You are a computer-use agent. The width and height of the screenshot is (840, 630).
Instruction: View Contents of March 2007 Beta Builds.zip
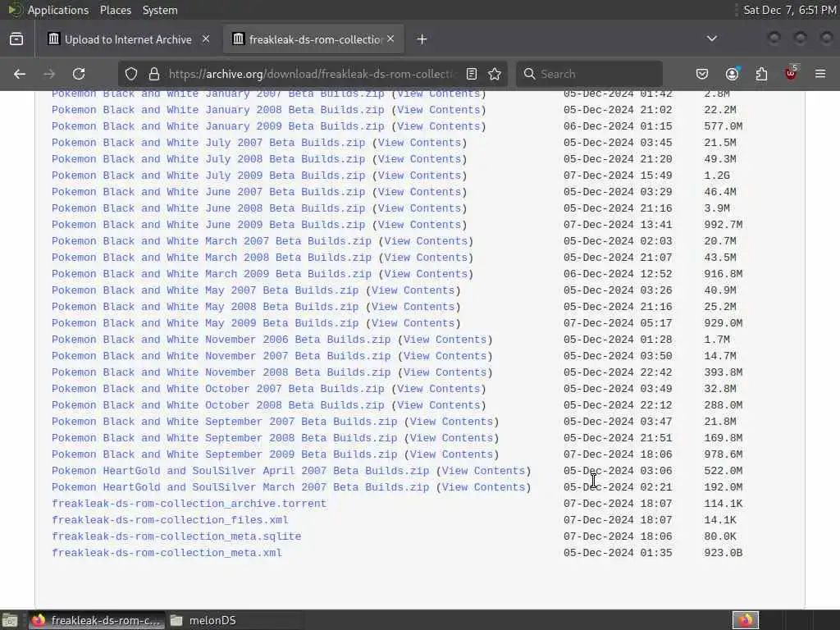click(426, 241)
